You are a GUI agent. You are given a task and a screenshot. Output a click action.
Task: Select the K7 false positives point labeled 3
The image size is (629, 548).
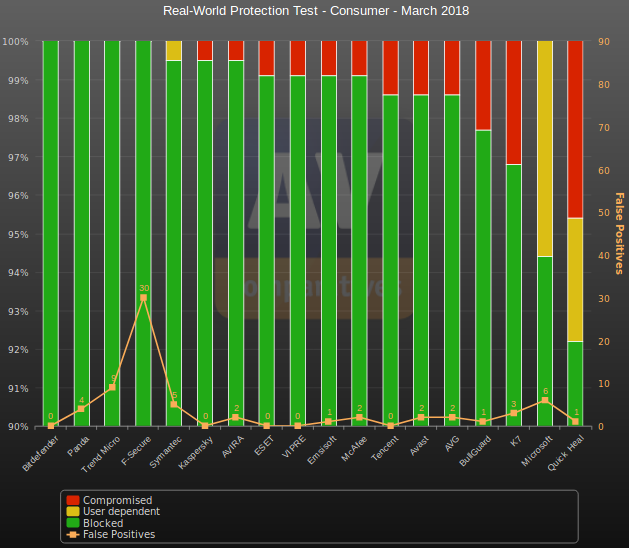click(x=513, y=413)
